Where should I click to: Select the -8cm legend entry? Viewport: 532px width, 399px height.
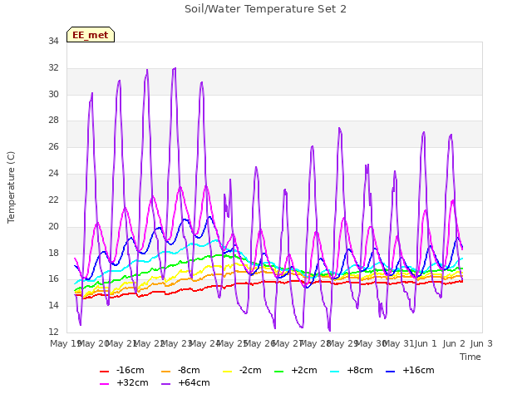click(180, 370)
